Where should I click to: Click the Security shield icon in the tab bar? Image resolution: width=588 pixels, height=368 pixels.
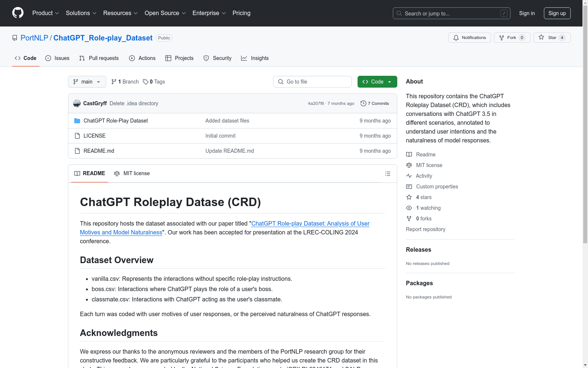point(206,58)
